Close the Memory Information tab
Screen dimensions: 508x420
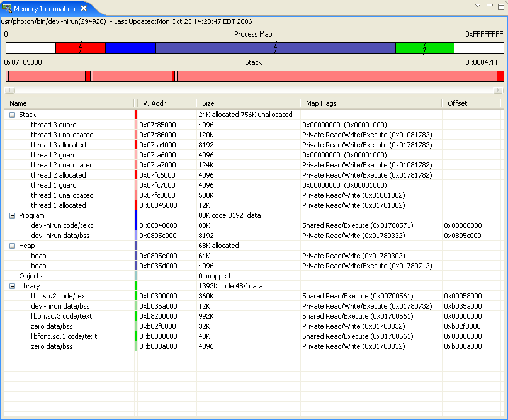coord(85,9)
